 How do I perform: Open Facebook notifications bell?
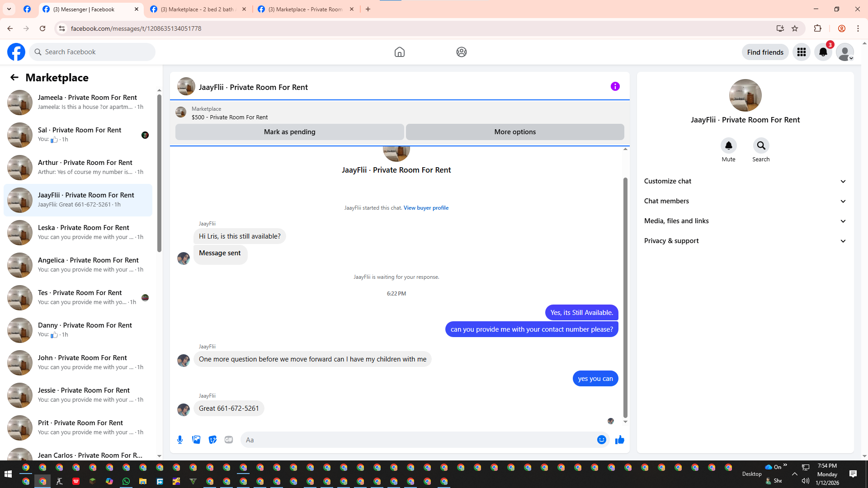pos(823,52)
